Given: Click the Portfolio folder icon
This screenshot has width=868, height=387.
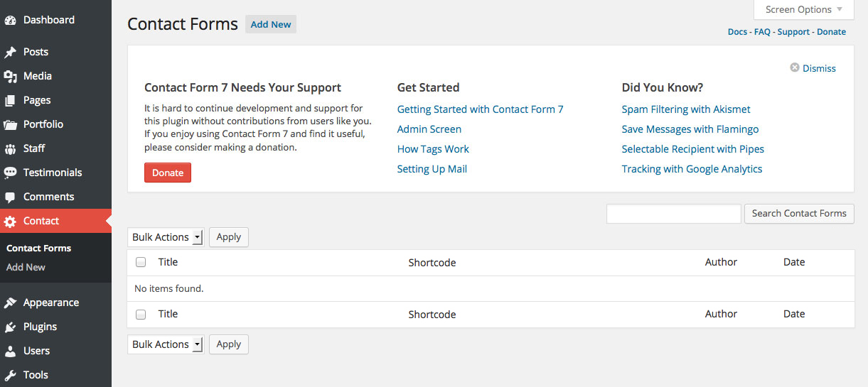Looking at the screenshot, I should click(10, 124).
